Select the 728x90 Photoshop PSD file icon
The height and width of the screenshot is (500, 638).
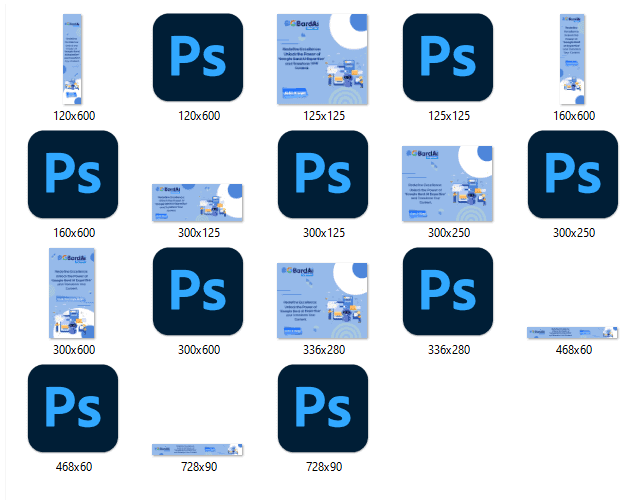(x=323, y=408)
